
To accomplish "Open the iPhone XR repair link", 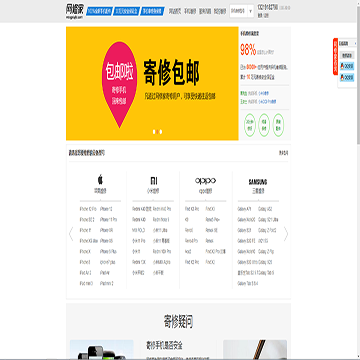I will click(106, 230).
